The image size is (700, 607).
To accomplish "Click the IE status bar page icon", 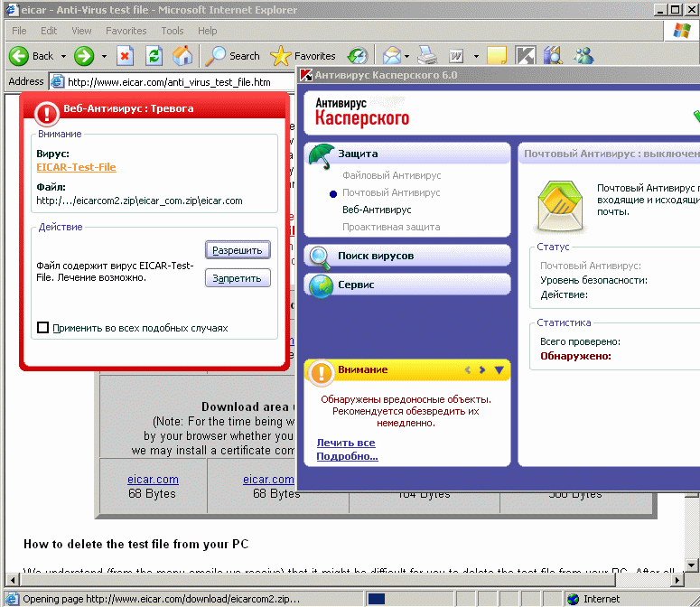I will 12,599.
